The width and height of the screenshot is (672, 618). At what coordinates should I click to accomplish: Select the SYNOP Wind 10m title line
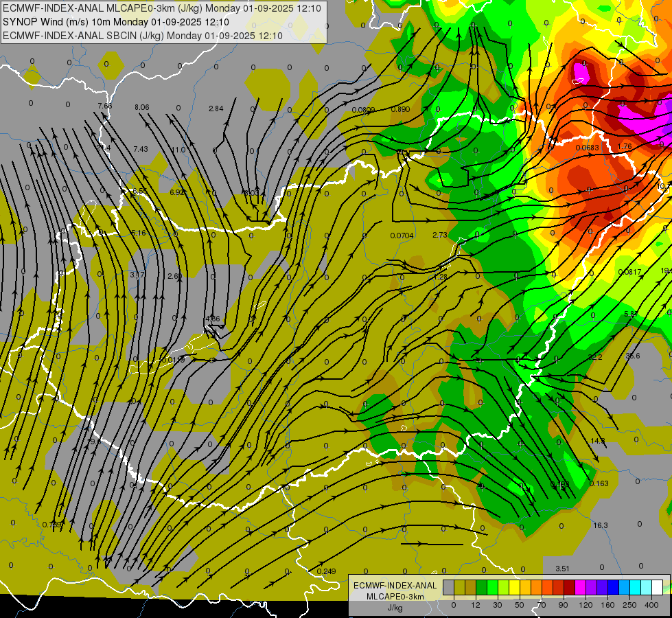116,22
